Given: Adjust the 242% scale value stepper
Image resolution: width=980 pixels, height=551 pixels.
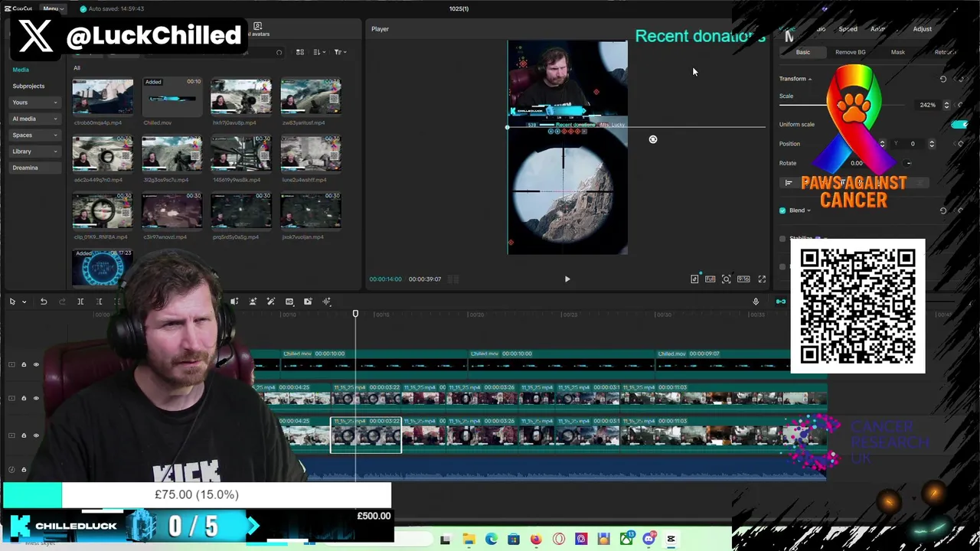Looking at the screenshot, I should 946,105.
